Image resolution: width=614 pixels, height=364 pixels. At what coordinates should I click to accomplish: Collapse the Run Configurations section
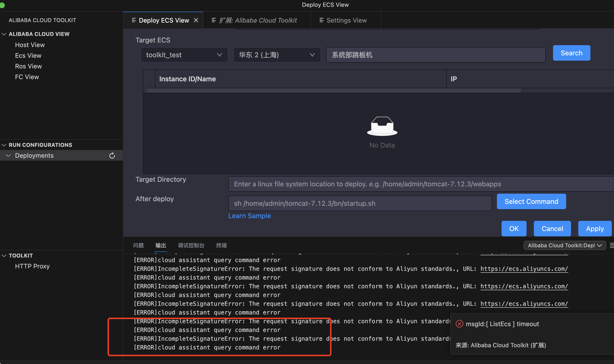click(x=4, y=145)
